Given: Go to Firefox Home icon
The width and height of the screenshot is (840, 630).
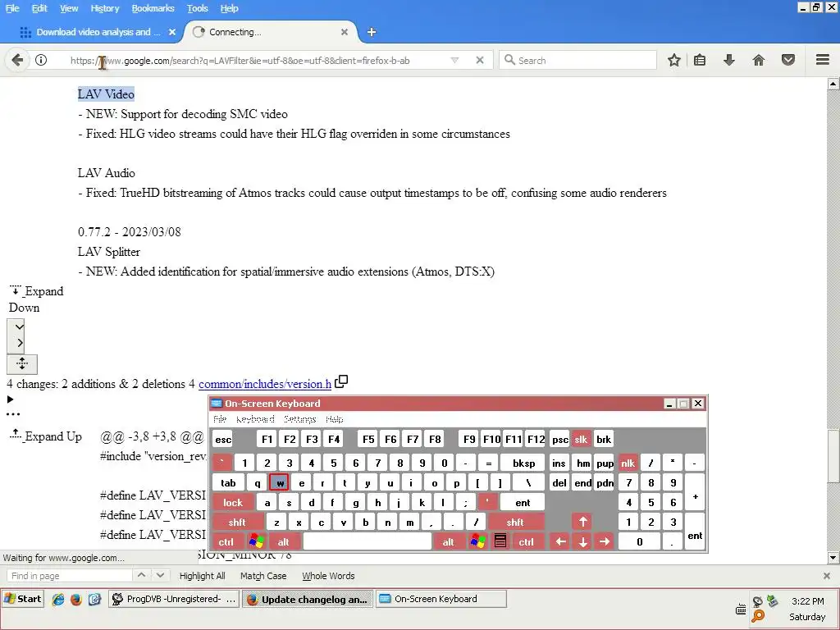Looking at the screenshot, I should 759,60.
